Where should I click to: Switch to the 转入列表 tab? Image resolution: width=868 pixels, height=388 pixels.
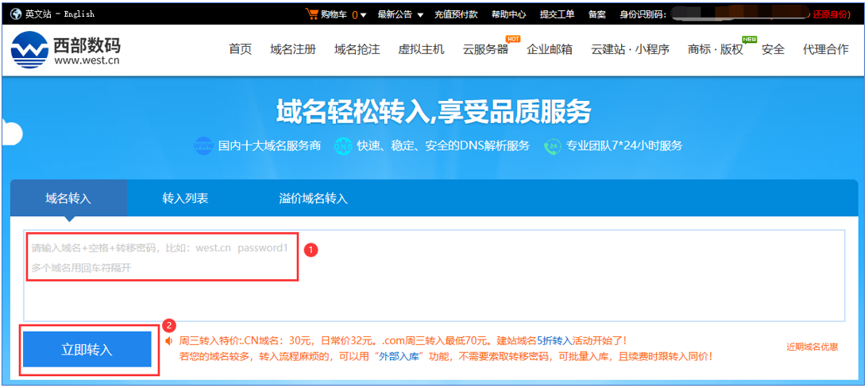click(x=185, y=198)
